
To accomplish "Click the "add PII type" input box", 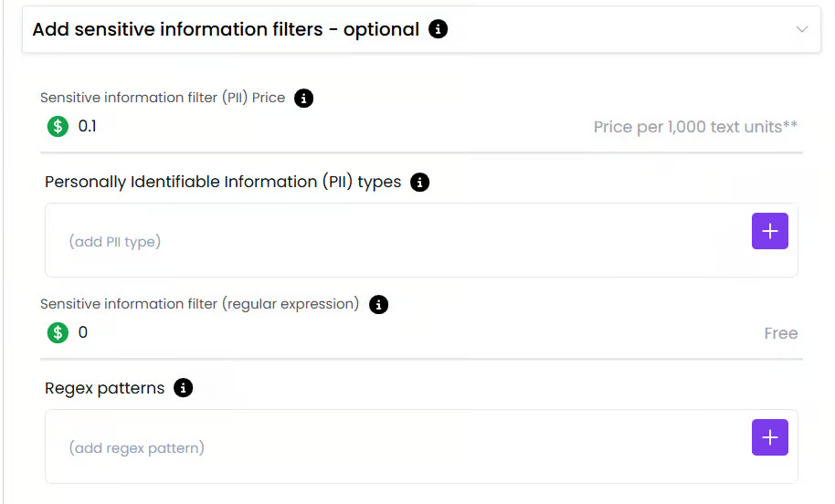I will coord(393,241).
